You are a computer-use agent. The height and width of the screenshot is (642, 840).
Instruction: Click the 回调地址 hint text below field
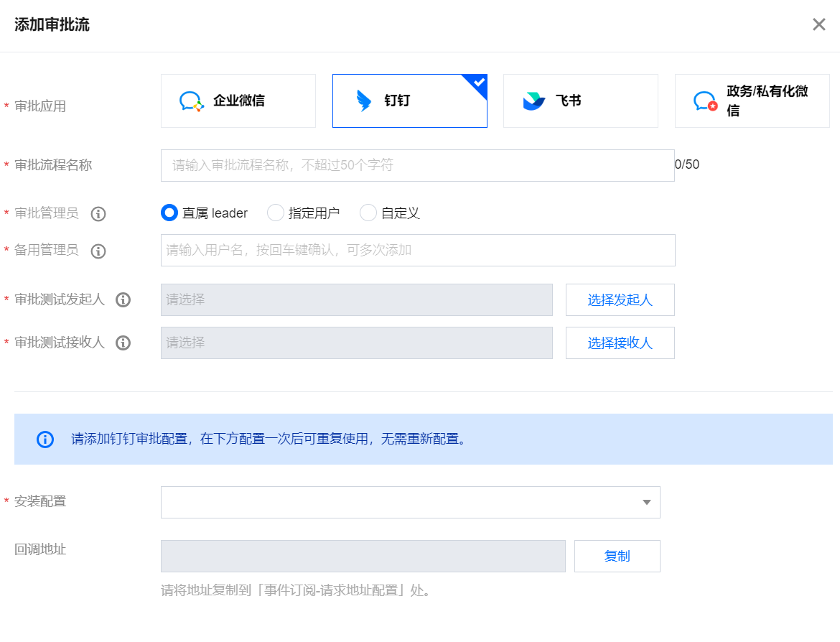pos(296,590)
